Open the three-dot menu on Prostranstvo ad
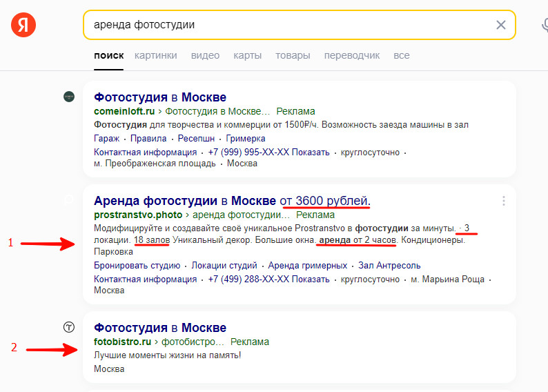 tap(504, 201)
